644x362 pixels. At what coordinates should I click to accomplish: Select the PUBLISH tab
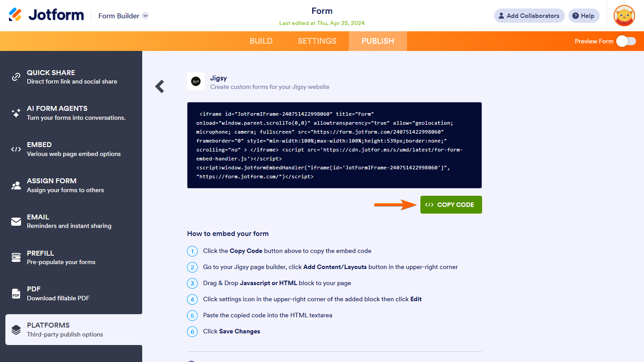tap(378, 41)
